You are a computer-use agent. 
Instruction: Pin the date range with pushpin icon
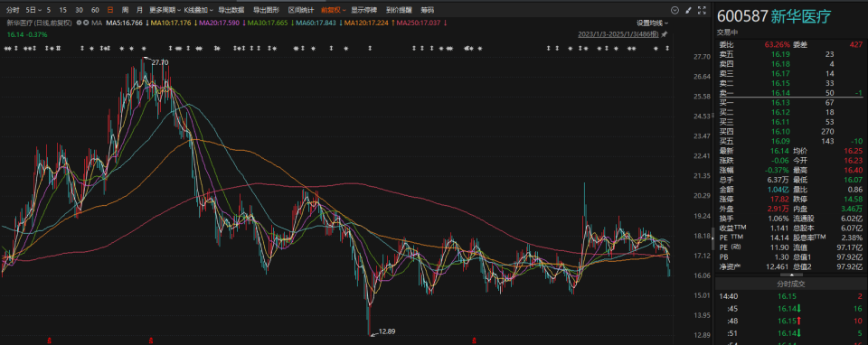pos(665,34)
